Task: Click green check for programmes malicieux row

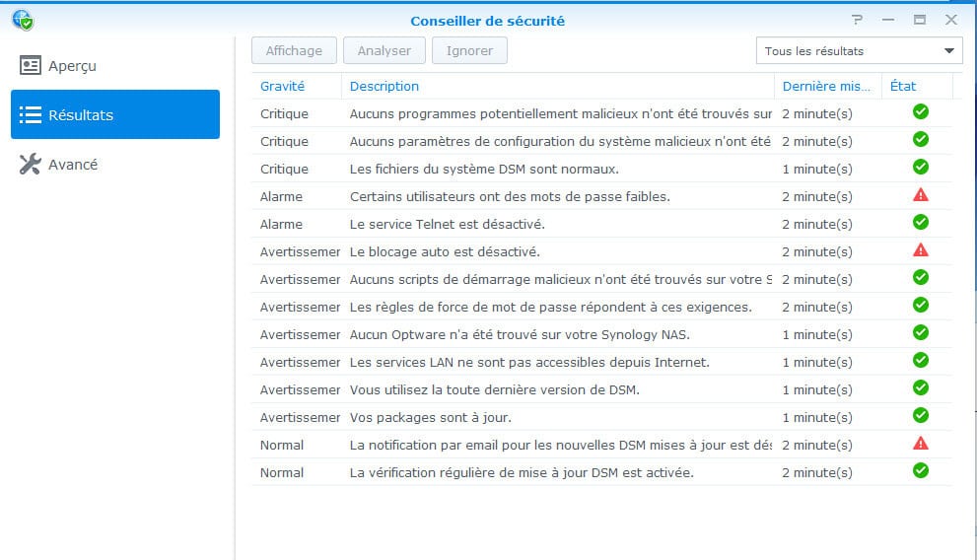Action: (920, 112)
